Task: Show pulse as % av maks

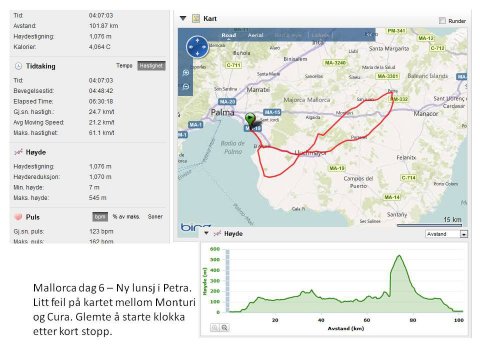Action: click(x=126, y=217)
